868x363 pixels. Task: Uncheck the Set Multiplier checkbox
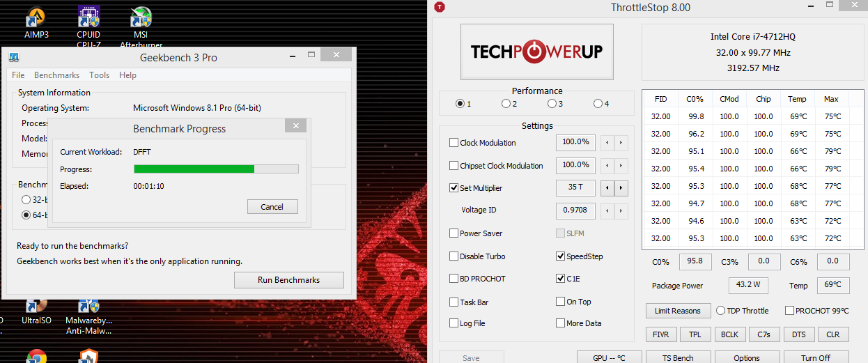click(454, 188)
